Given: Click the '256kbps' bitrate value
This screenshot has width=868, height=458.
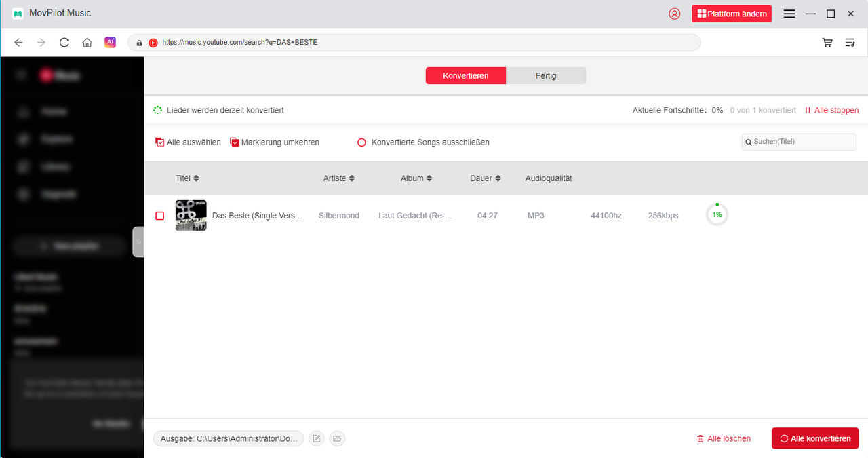Looking at the screenshot, I should click(x=663, y=216).
